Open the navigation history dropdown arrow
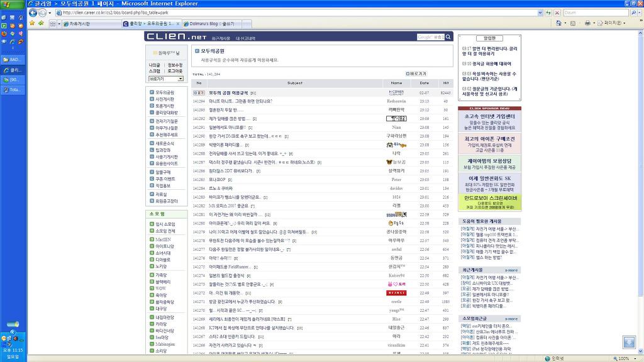The width and height of the screenshot is (644, 362). tap(50, 13)
